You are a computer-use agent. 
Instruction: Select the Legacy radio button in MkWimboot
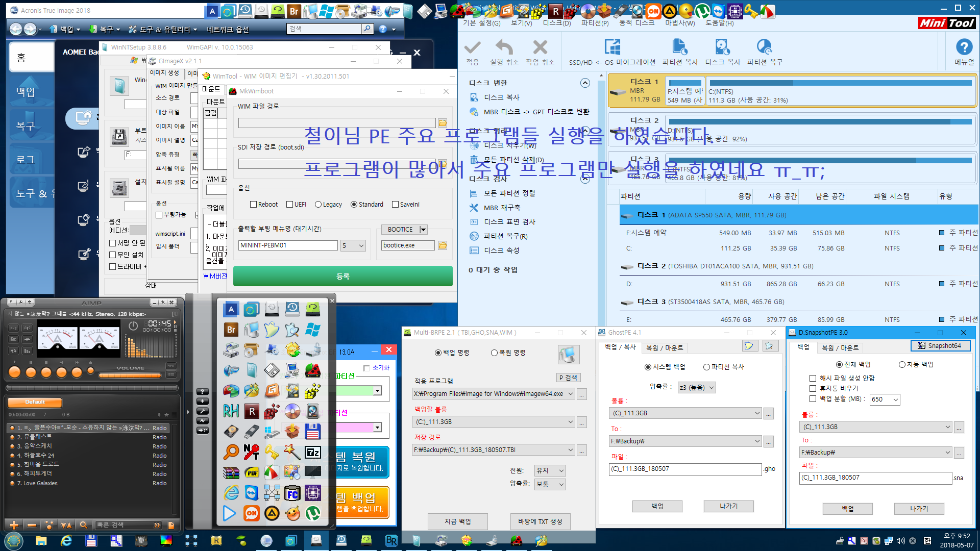[x=328, y=205]
